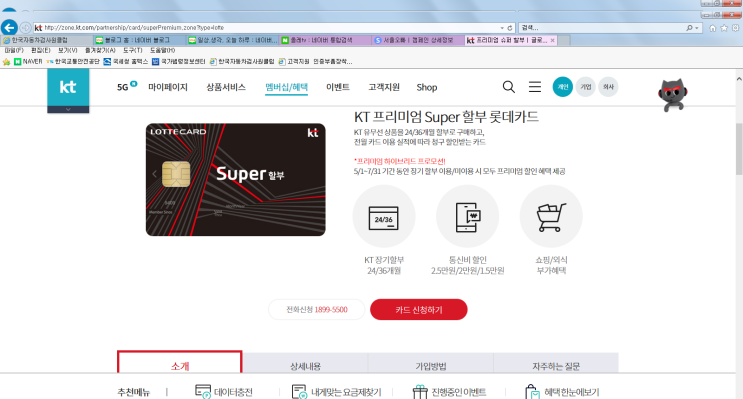Click the Lotte Card Super 할부 card image
Viewport: 743px width, 399px height.
(x=236, y=180)
